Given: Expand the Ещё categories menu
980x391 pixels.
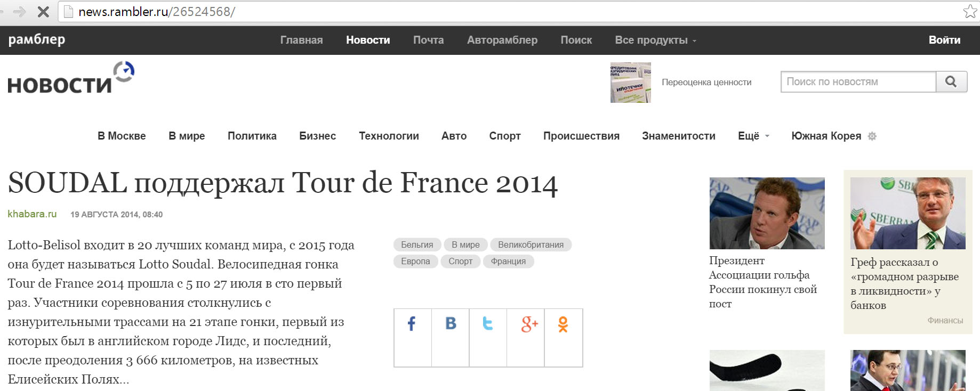Looking at the screenshot, I should coord(753,136).
